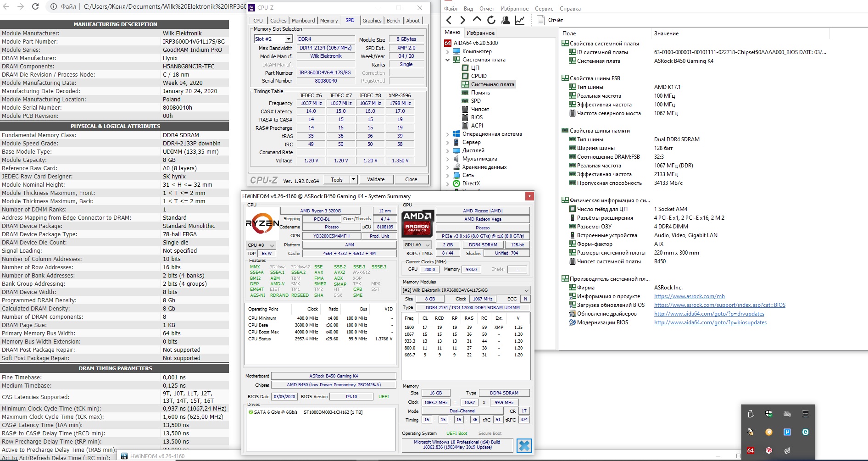Expand the Сервер tree node
Image resolution: width=868 pixels, height=461 pixels.
(447, 142)
